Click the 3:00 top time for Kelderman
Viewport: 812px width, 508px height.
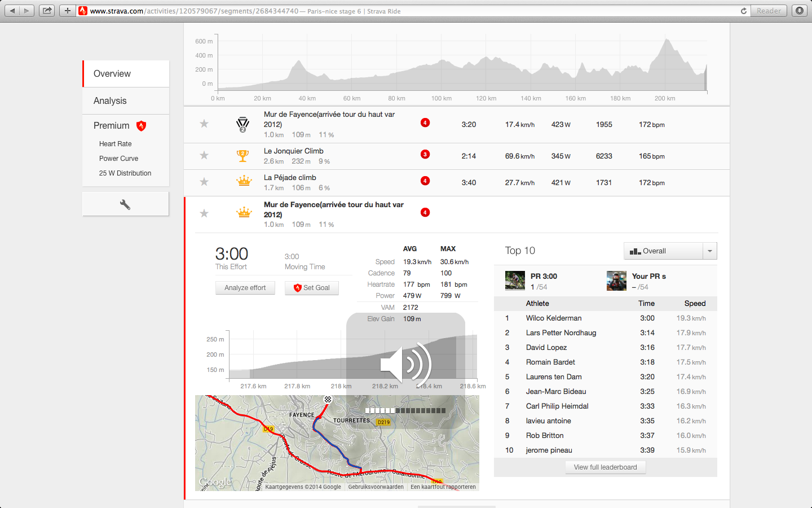[x=647, y=318]
